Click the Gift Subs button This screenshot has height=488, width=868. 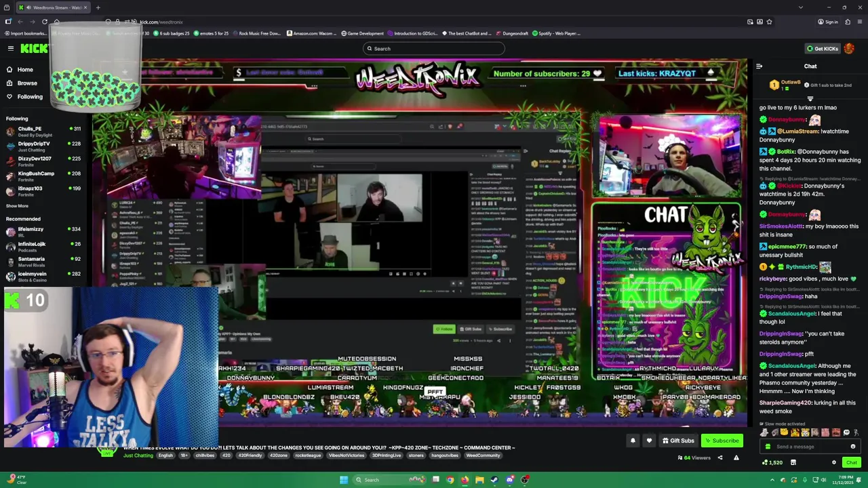coord(677,441)
